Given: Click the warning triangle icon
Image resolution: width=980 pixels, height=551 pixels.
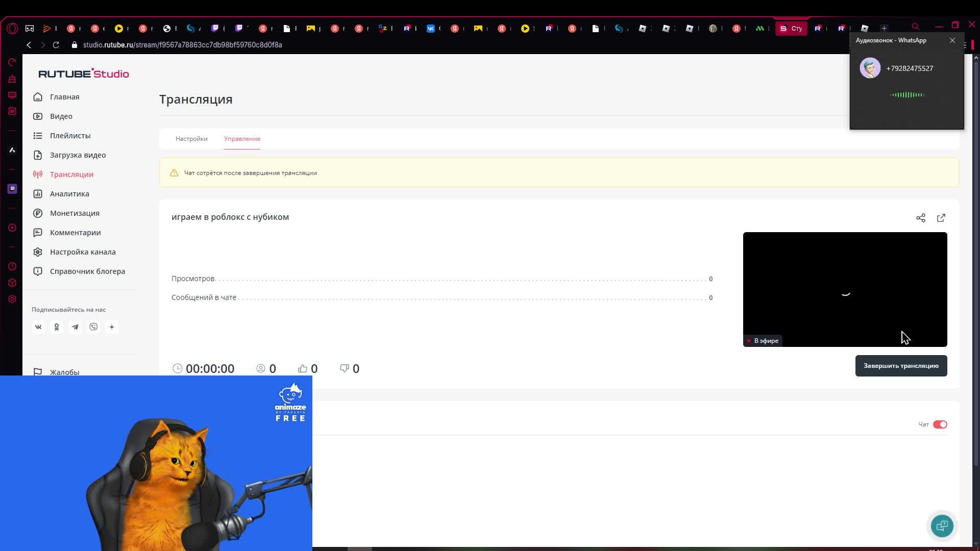Looking at the screenshot, I should click(x=174, y=173).
